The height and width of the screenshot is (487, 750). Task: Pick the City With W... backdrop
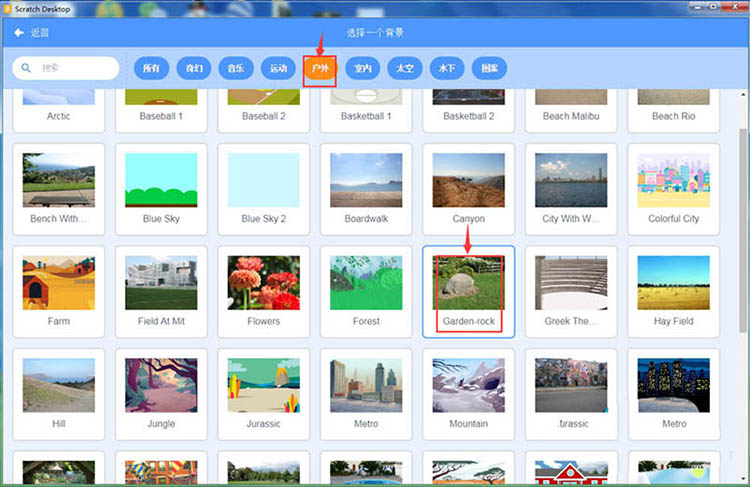[571, 189]
